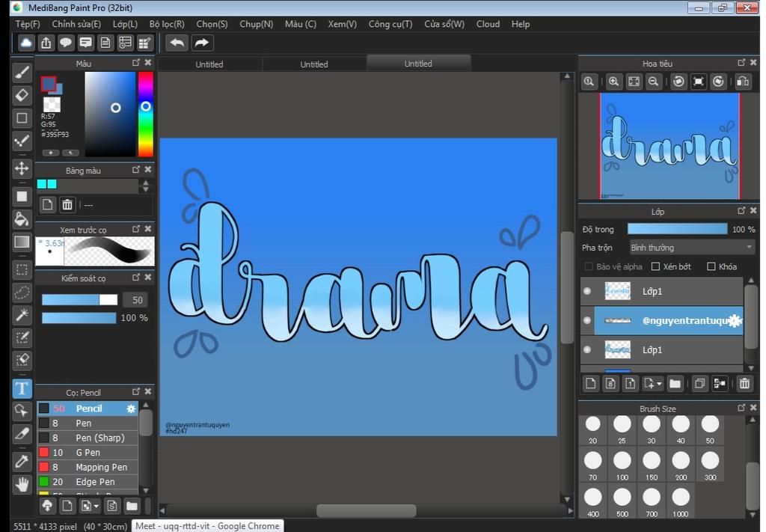Viewport: 766px width, 532px height.
Task: Click the brush size 50 slider
Action: click(x=79, y=300)
